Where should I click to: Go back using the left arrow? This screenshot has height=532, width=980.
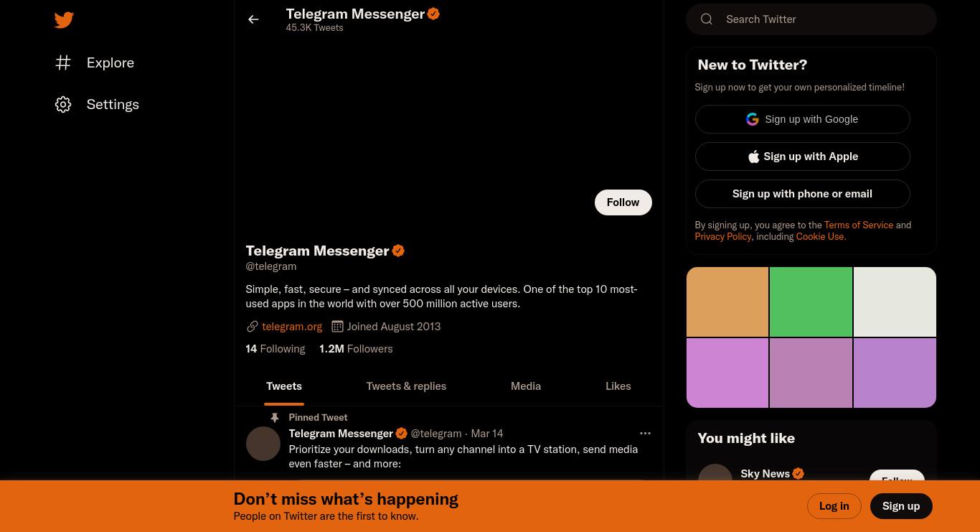point(253,19)
